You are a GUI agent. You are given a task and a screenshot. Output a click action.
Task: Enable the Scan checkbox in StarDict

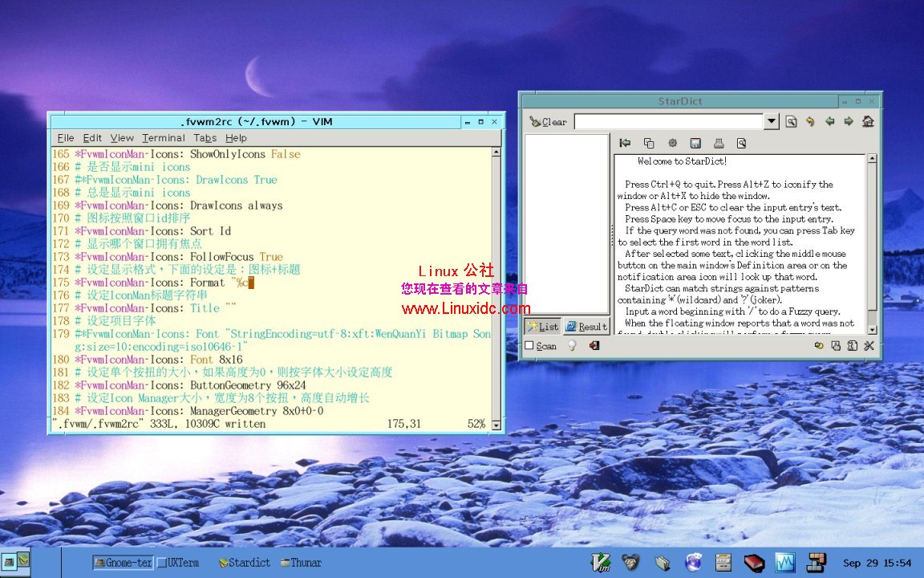tap(529, 346)
